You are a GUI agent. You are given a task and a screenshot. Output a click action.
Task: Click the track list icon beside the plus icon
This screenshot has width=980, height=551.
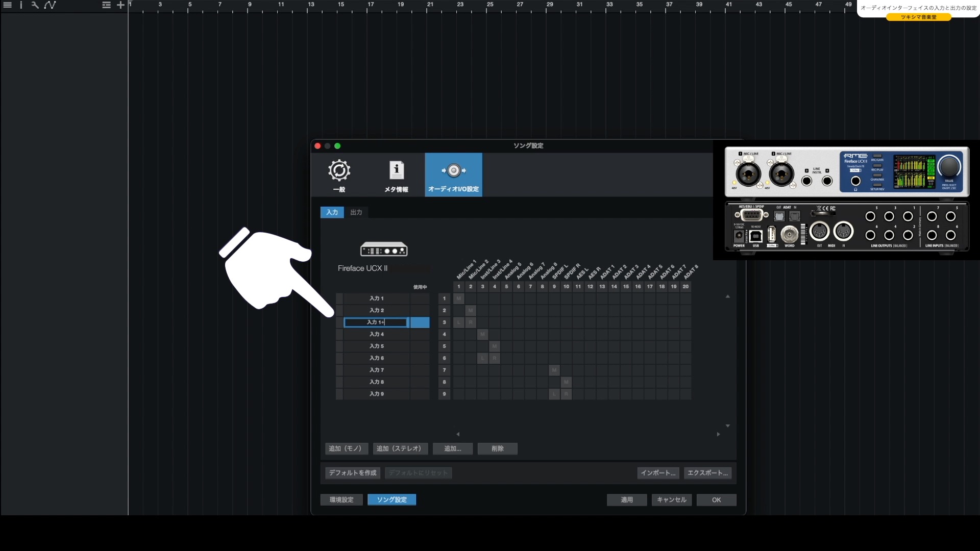tap(106, 5)
